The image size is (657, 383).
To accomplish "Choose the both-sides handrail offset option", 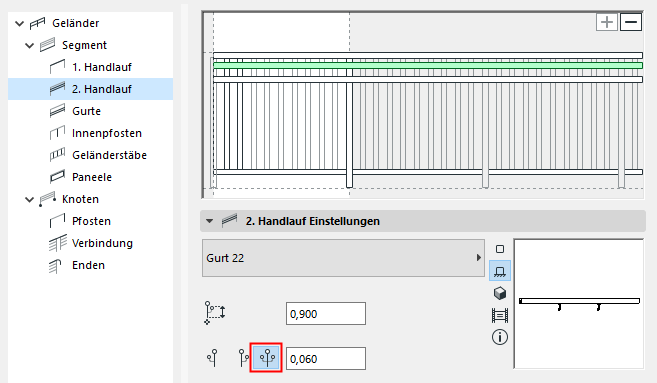I will (x=266, y=358).
